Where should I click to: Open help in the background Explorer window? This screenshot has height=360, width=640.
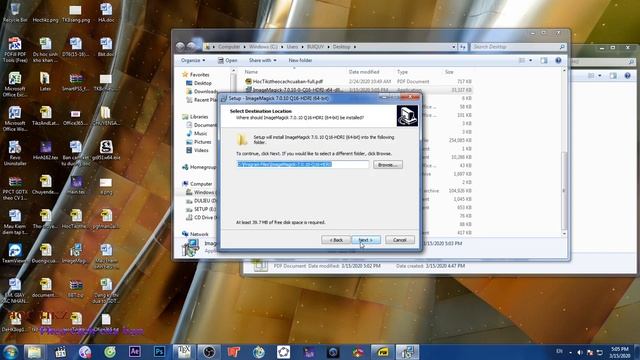(627, 76)
